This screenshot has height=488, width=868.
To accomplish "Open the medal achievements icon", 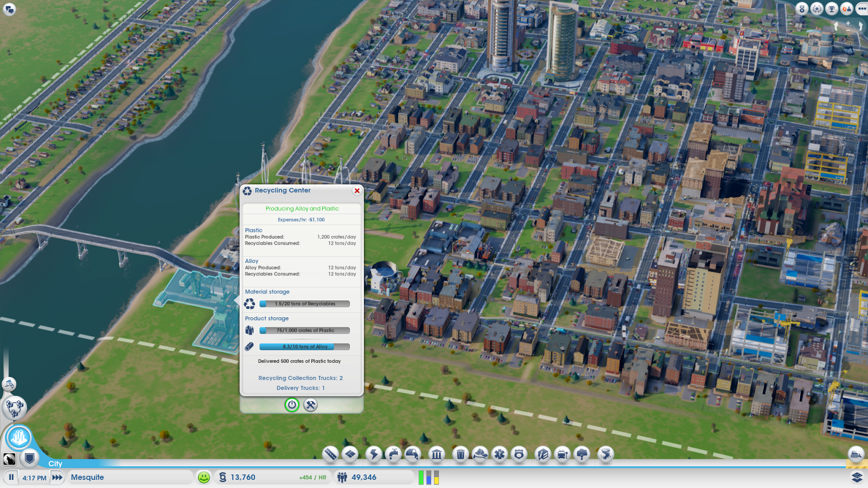I will (802, 9).
